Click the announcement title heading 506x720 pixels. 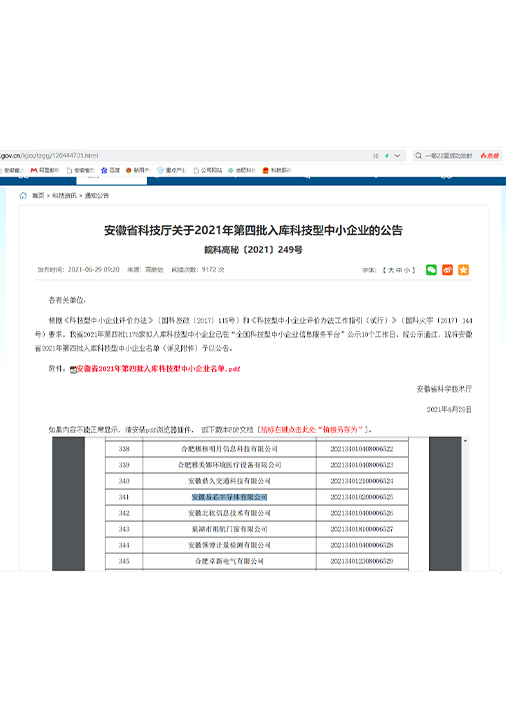[x=253, y=230]
